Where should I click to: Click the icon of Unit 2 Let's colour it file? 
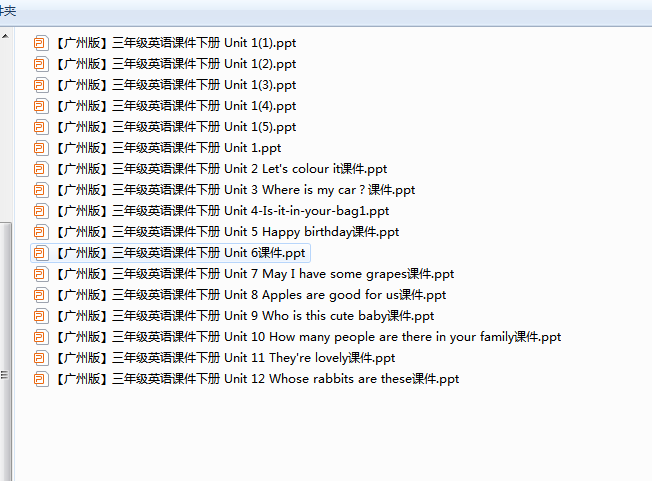pos(41,169)
